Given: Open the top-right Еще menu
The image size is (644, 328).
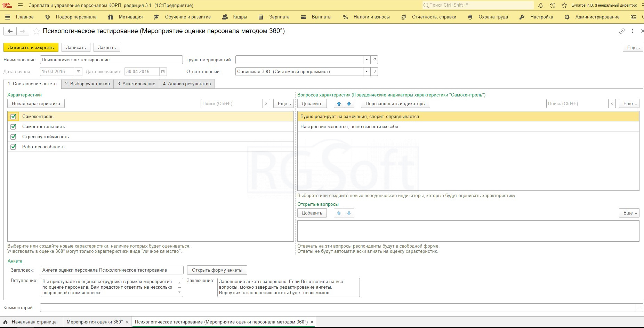Looking at the screenshot, I should coord(633,48).
